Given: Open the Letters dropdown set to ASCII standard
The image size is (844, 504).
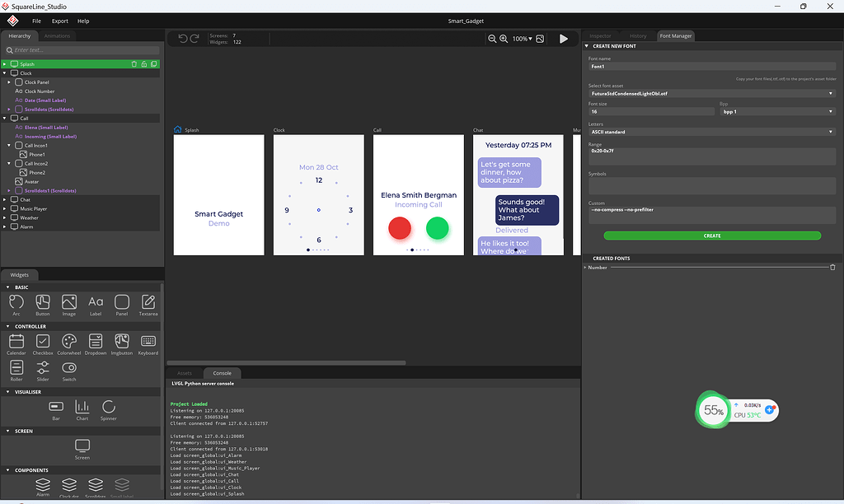Looking at the screenshot, I should tap(712, 132).
